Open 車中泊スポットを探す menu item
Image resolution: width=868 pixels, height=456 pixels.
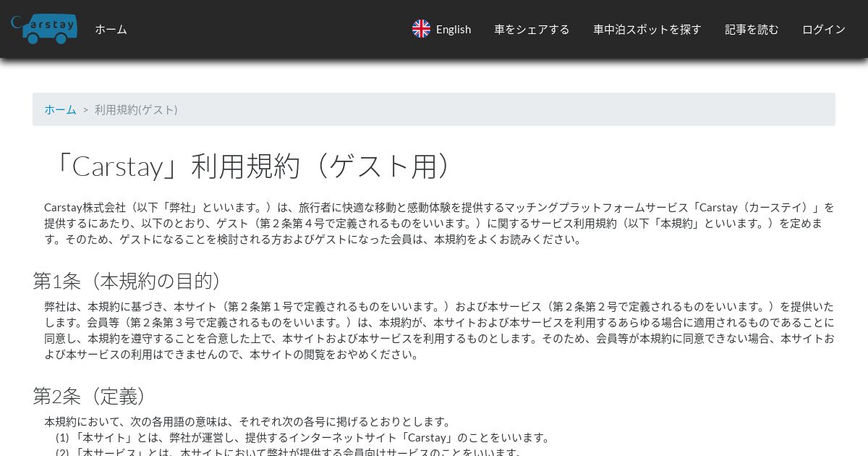pos(647,29)
